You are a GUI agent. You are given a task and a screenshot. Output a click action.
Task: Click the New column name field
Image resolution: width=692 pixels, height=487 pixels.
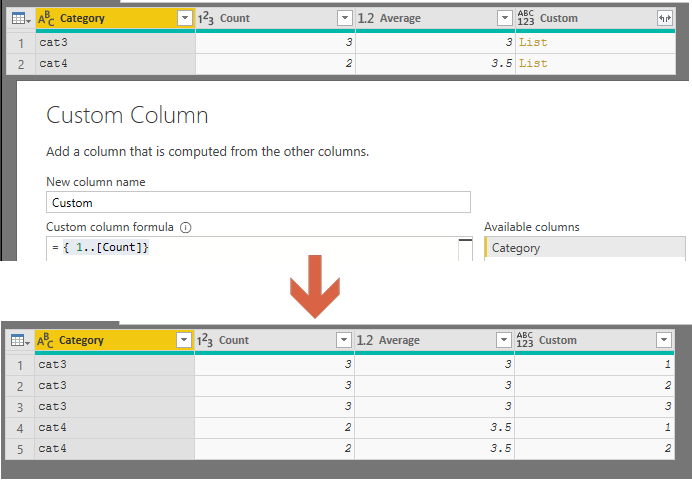pos(258,203)
